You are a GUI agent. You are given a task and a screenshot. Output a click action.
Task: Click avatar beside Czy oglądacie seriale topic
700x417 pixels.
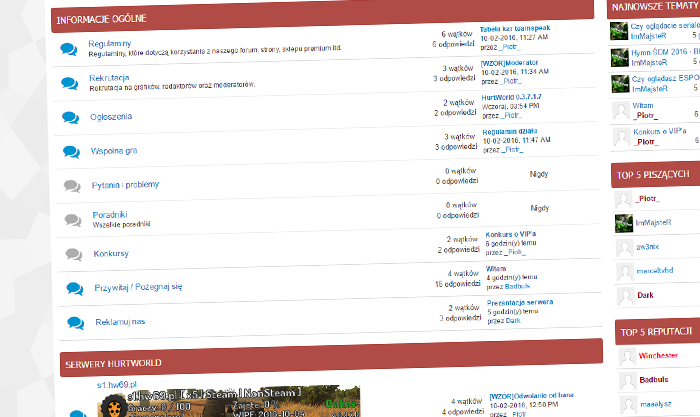pyautogui.click(x=619, y=31)
